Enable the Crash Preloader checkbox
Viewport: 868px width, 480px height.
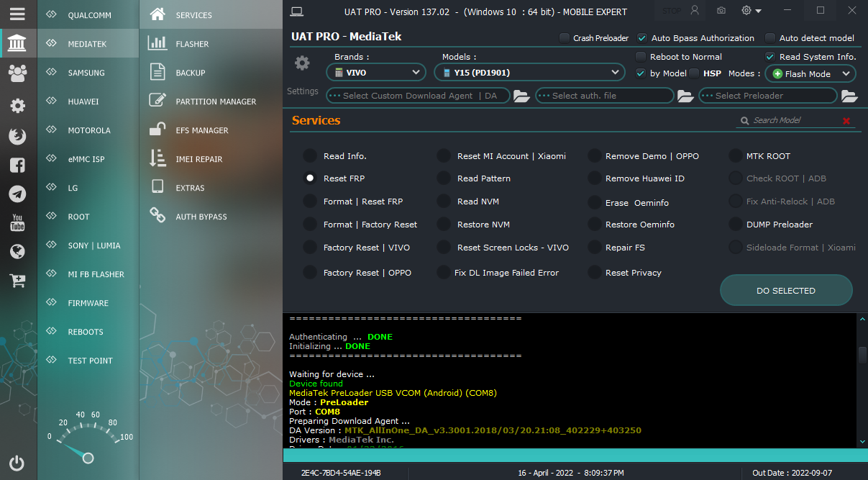tap(565, 38)
